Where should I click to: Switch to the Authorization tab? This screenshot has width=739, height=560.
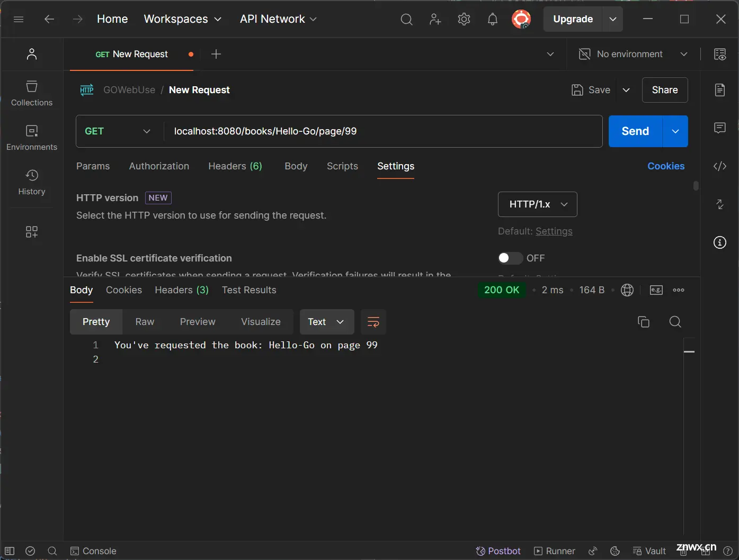tap(159, 166)
